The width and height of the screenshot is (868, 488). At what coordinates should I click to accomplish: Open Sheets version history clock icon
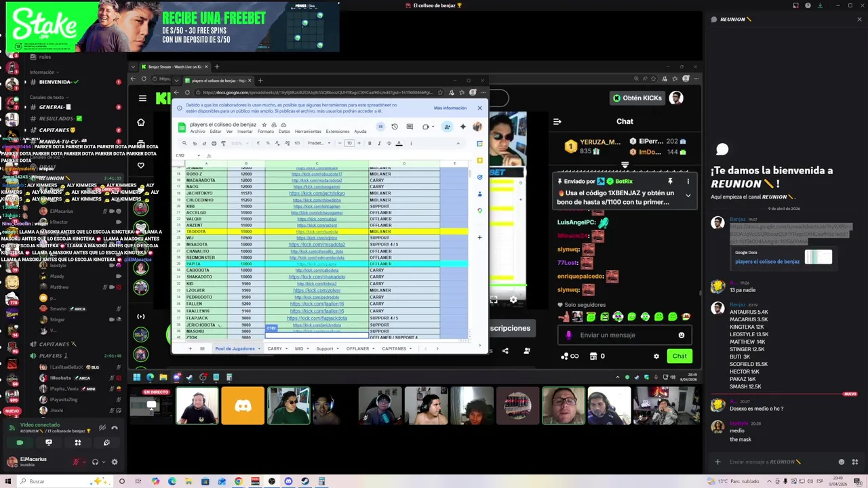395,127
